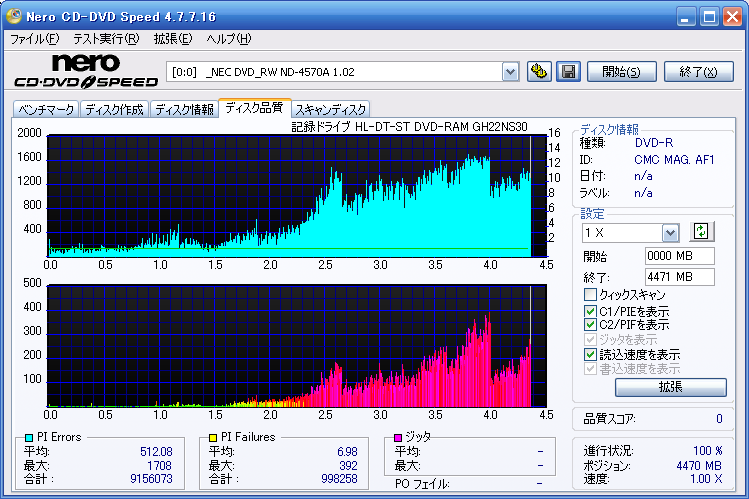Click the PI Failures 合計 value 998258

[x=339, y=479]
